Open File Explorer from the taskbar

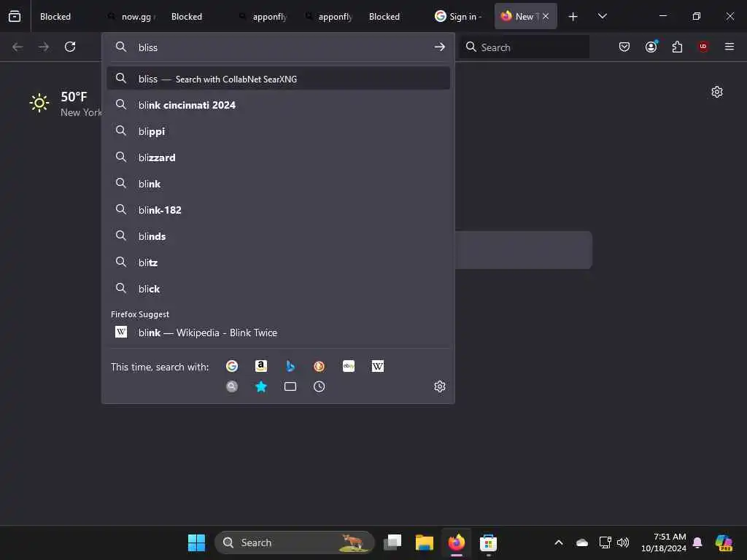click(424, 542)
